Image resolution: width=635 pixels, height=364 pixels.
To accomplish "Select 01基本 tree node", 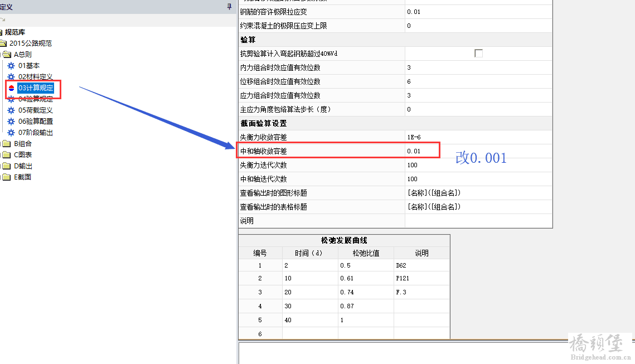I will click(x=29, y=66).
